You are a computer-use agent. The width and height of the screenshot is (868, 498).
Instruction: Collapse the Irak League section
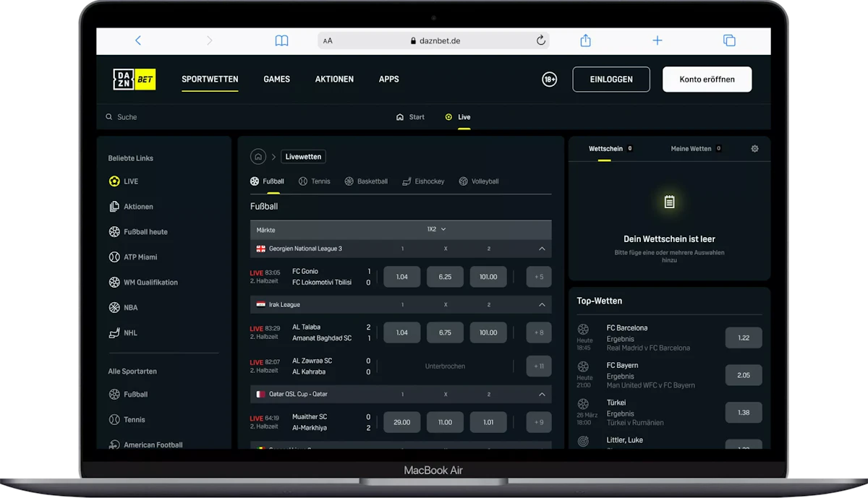pyautogui.click(x=542, y=305)
